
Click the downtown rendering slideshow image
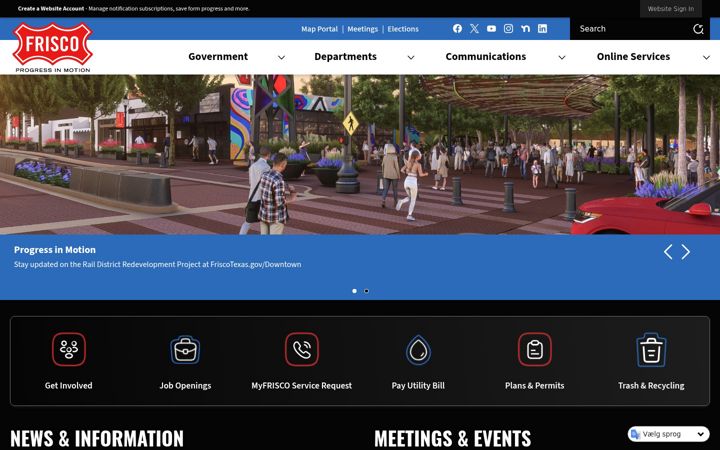360,155
